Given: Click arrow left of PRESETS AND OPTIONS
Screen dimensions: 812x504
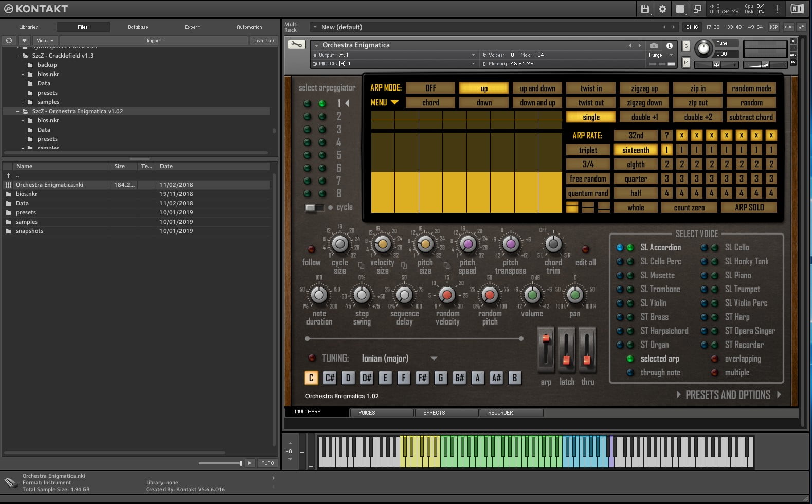Looking at the screenshot, I should point(679,394).
